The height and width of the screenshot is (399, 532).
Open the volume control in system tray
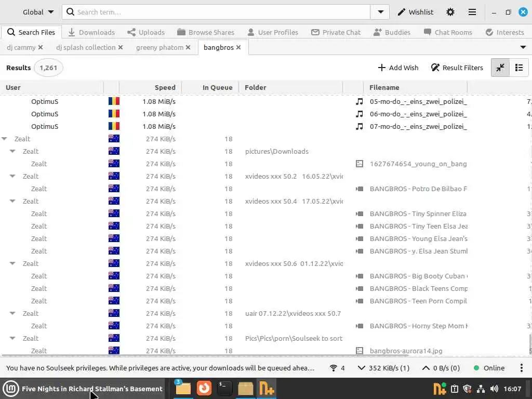495,389
